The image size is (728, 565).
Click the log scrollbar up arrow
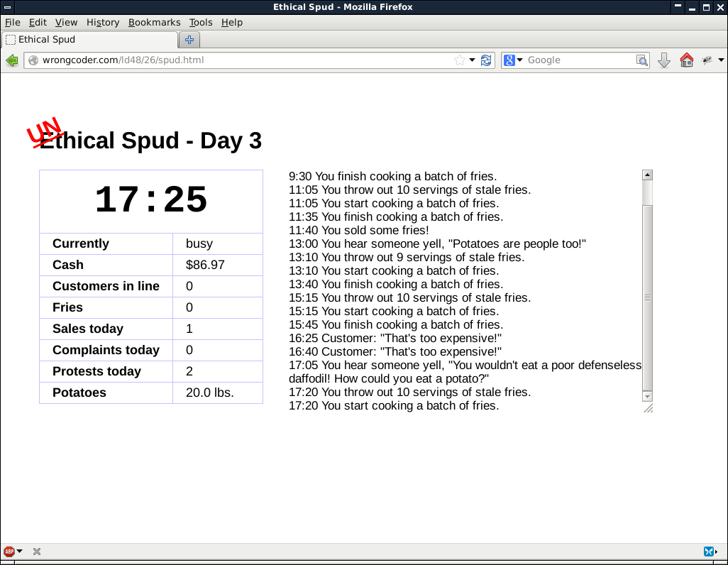click(x=647, y=175)
